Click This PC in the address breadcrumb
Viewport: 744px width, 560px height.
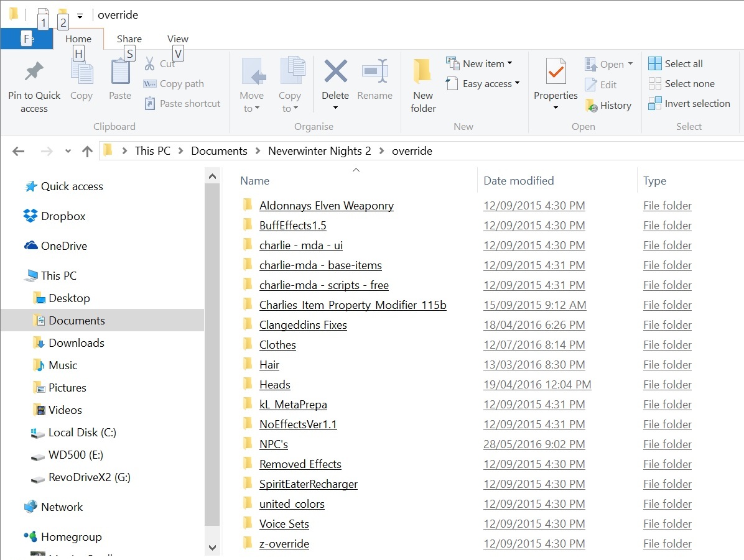click(152, 151)
